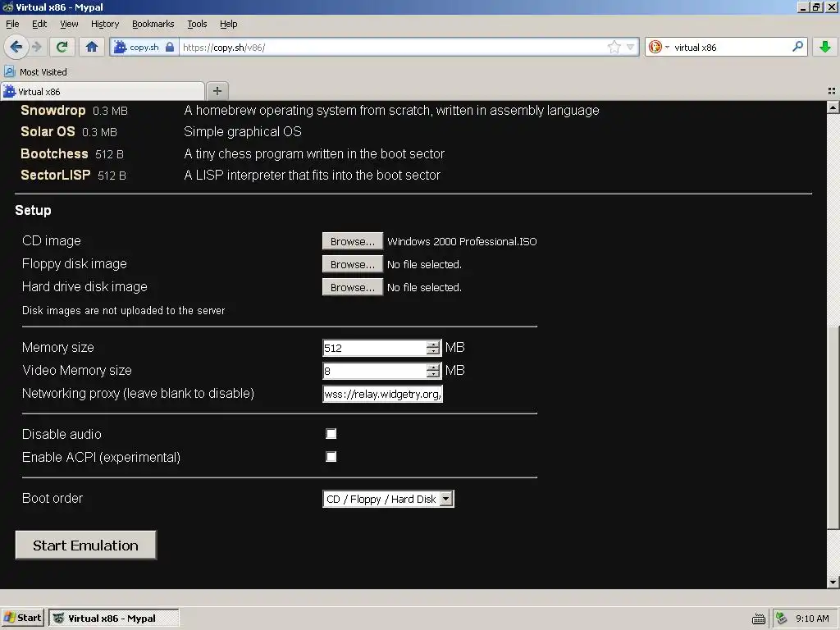840x630 pixels.
Task: Click the Virtual x86 - Mypal taskbar button
Action: [x=113, y=618]
